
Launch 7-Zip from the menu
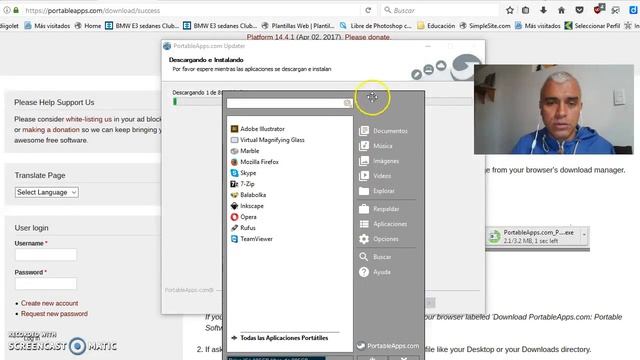pyautogui.click(x=242, y=184)
